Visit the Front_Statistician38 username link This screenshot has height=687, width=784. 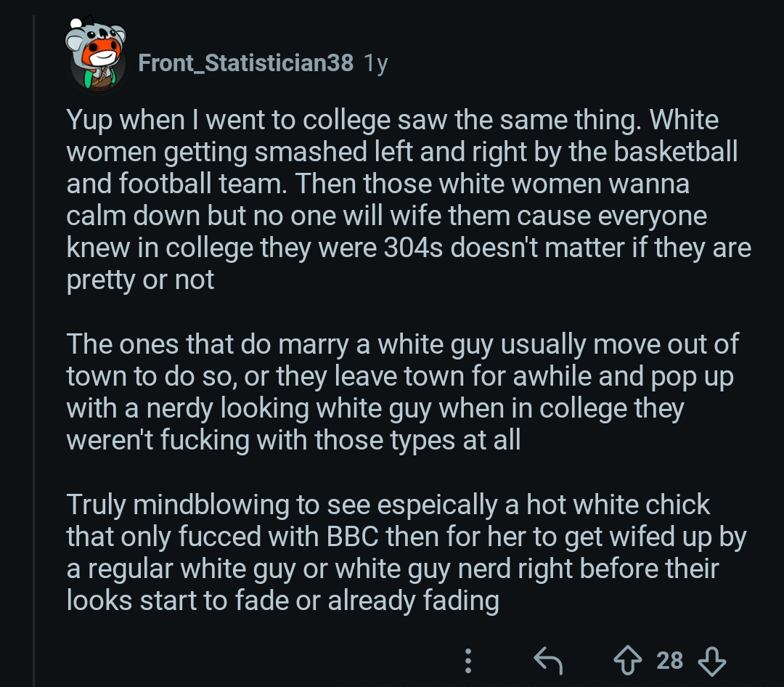pos(245,64)
